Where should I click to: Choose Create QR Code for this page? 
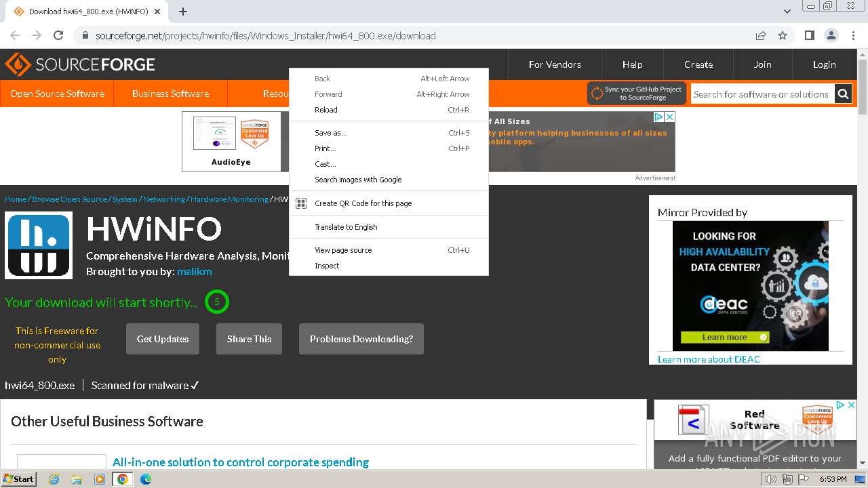point(389,203)
